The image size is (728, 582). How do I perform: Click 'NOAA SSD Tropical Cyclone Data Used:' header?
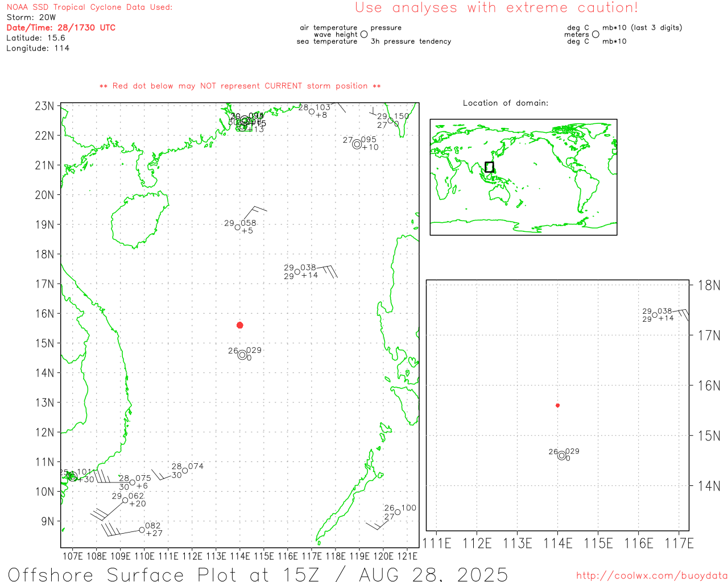pyautogui.click(x=89, y=7)
